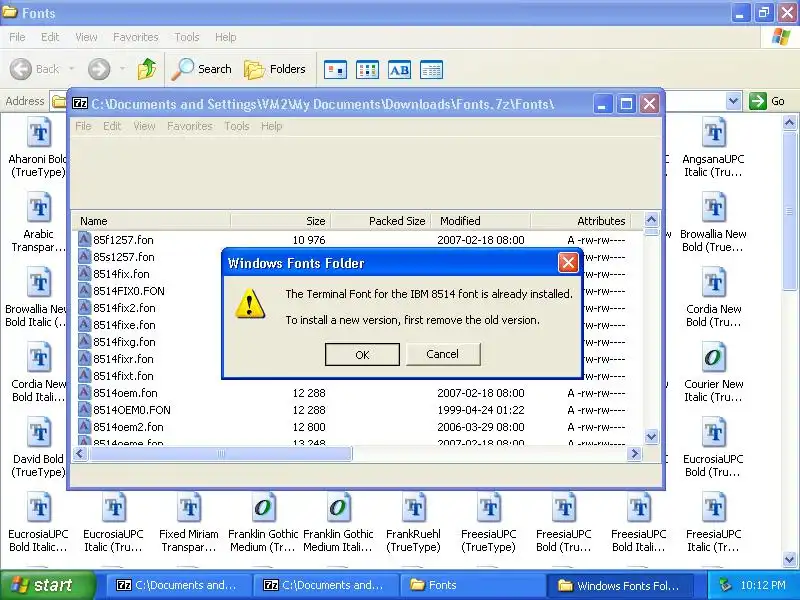Open View menu in Fonts window

tap(86, 37)
